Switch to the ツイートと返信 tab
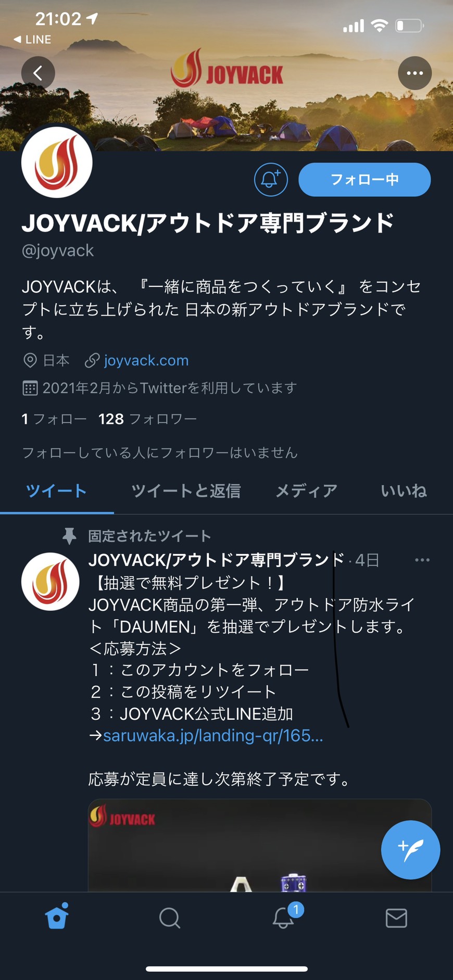 tap(186, 491)
